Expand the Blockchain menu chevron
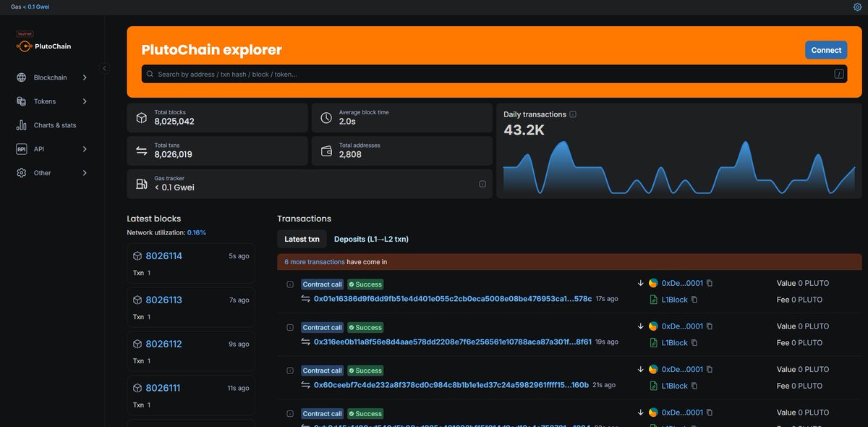 click(85, 77)
